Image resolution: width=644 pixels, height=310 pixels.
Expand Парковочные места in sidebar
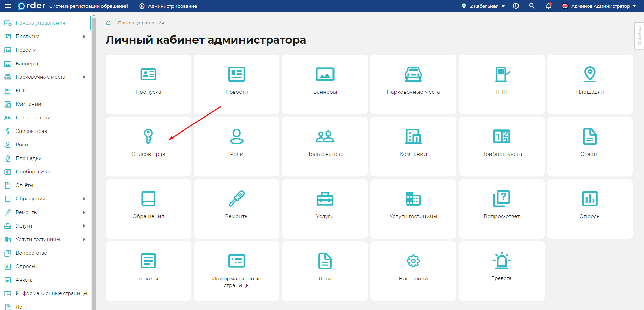[84, 77]
